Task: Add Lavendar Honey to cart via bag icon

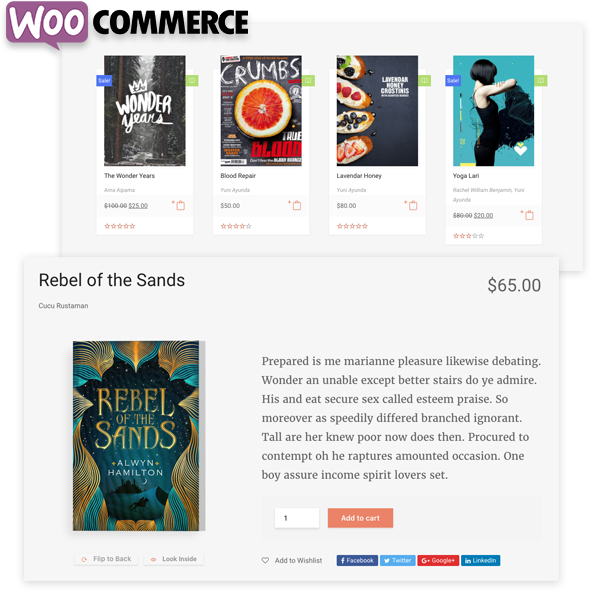Action: (411, 205)
